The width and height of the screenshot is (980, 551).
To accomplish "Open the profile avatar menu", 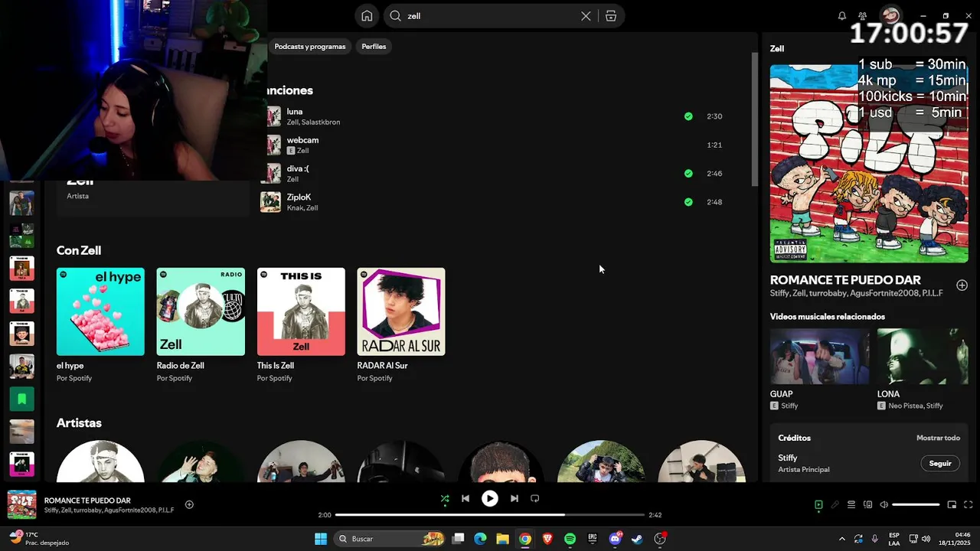I will coord(890,15).
